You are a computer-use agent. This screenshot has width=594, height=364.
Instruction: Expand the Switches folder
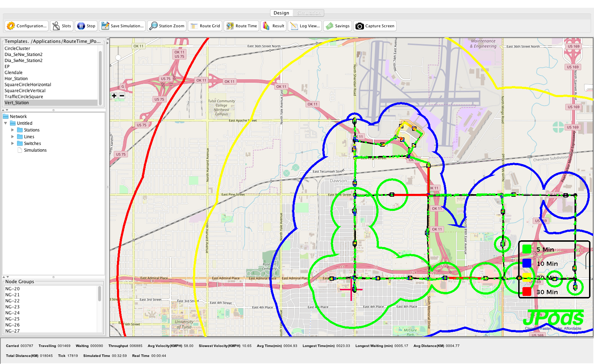(x=13, y=144)
